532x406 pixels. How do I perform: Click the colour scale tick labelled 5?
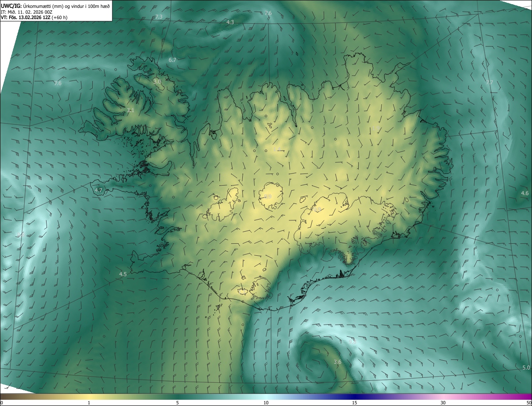pos(177,403)
